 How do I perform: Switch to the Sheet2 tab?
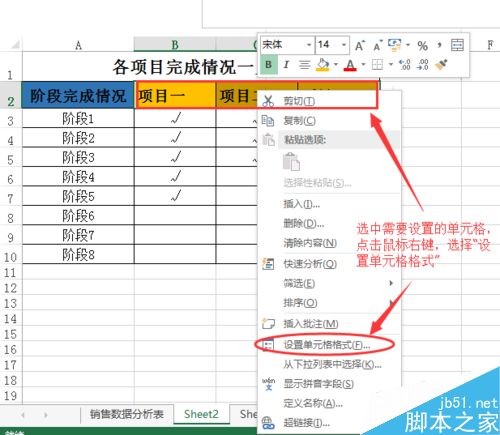click(201, 414)
